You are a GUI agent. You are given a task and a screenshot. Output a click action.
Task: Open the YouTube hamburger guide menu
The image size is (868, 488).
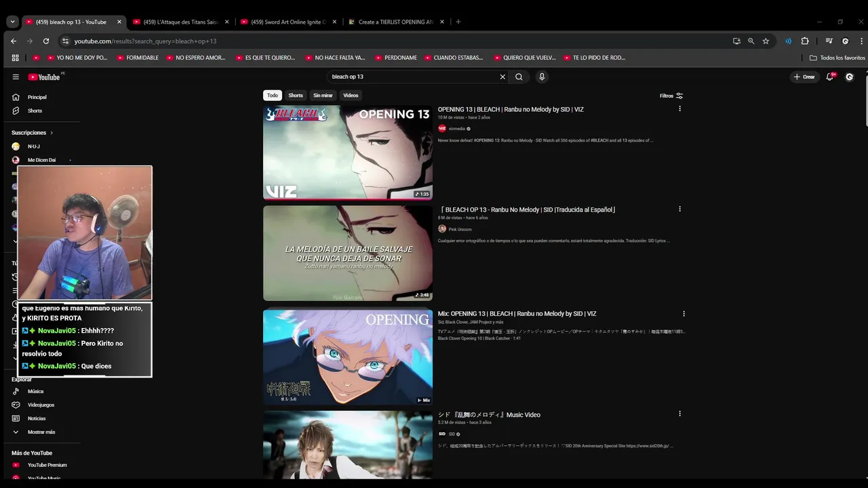16,77
